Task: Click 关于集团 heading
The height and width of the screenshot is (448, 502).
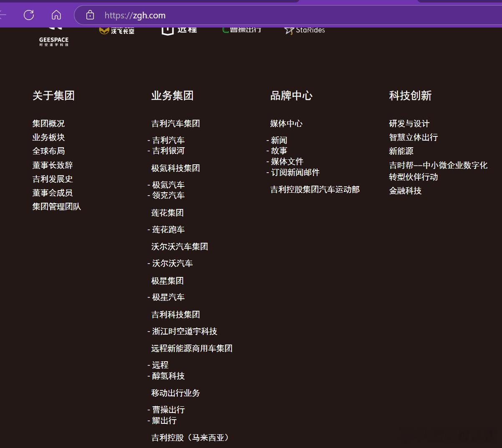Action: (x=53, y=96)
